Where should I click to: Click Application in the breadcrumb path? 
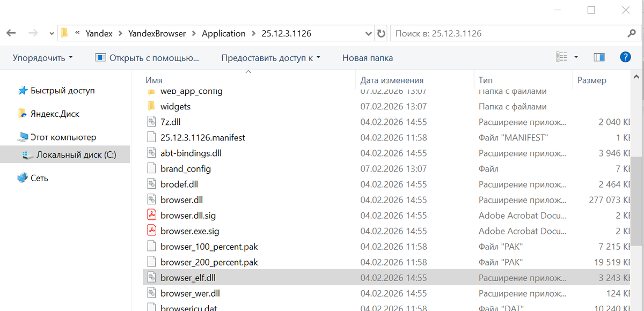coord(224,33)
